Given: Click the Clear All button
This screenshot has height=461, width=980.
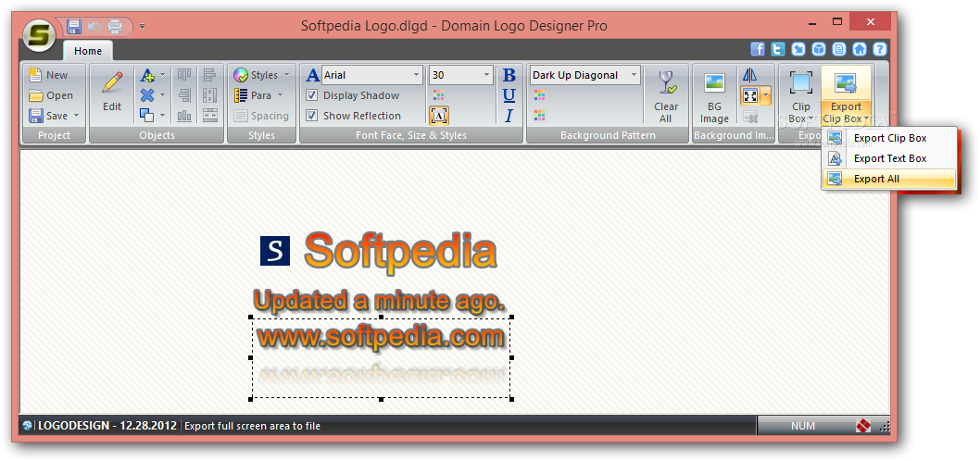Looking at the screenshot, I should [666, 95].
